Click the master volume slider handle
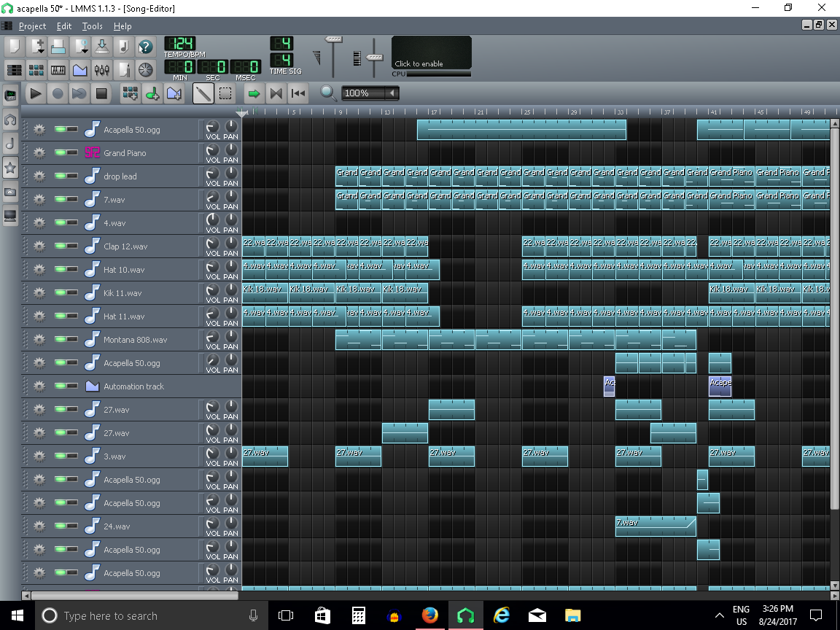This screenshot has width=840, height=630. coord(333,39)
